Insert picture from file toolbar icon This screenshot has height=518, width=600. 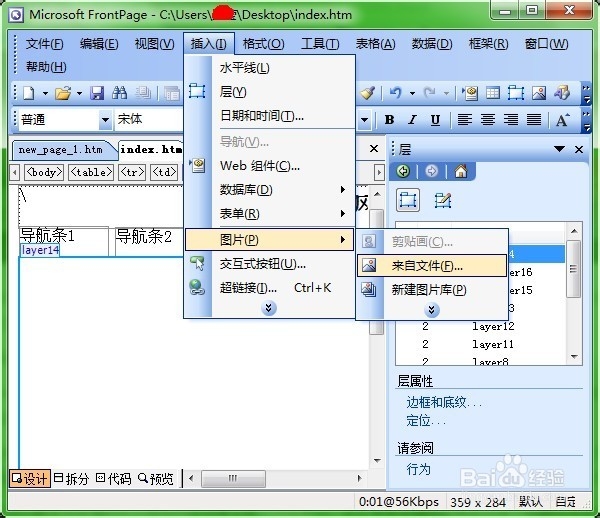(539, 93)
